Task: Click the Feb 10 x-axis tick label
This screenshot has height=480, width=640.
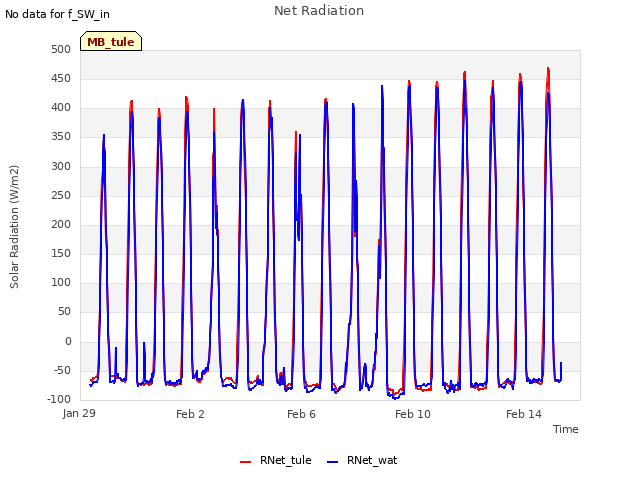Action: (x=413, y=414)
